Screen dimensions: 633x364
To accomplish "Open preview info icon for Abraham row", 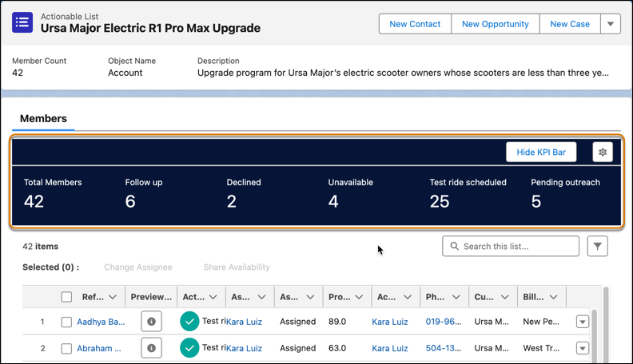I will (x=151, y=348).
